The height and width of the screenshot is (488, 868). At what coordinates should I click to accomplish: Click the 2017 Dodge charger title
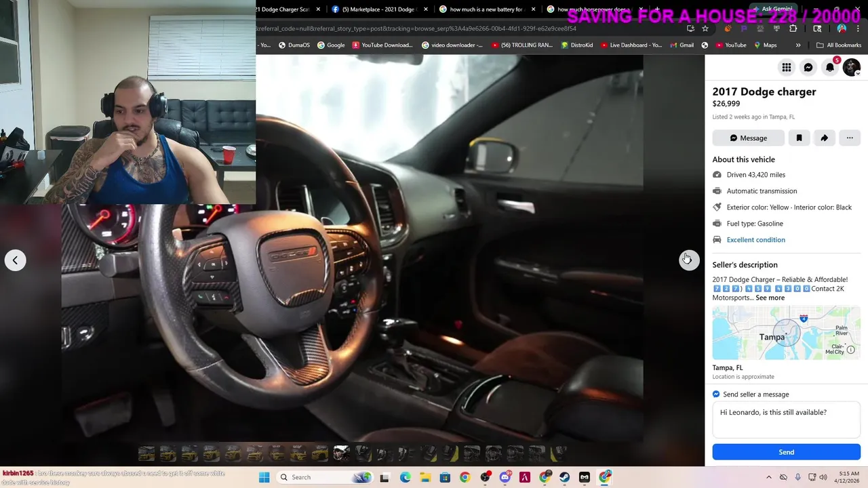[764, 91]
